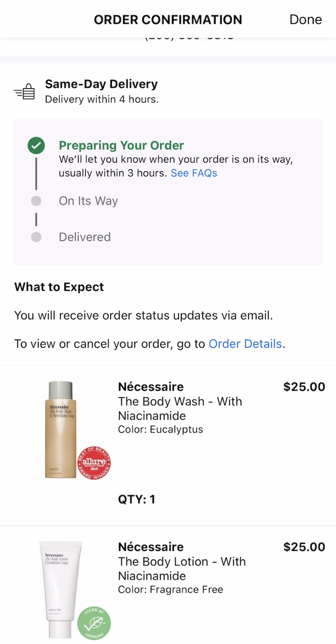Open the See FAQs link
The height and width of the screenshot is (644, 336).
[194, 173]
